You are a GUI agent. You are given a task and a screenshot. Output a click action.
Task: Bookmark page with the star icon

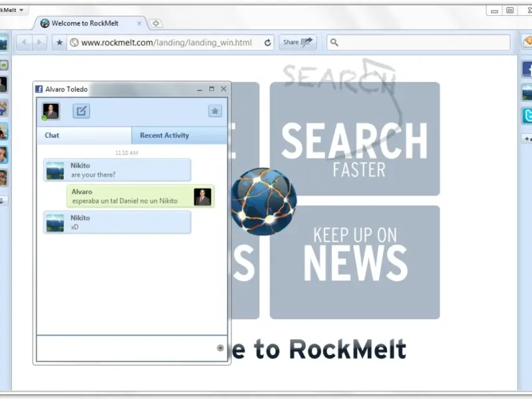60,43
